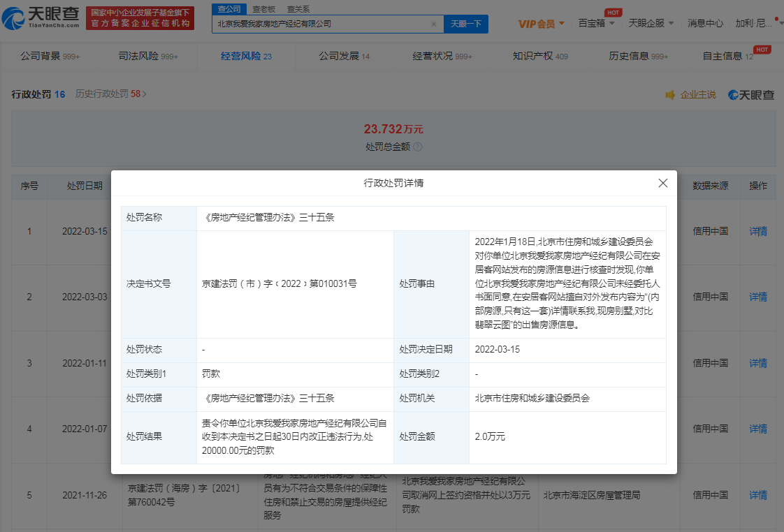Open the 经营风险 23 tab
The width and height of the screenshot is (784, 532).
[x=246, y=57]
